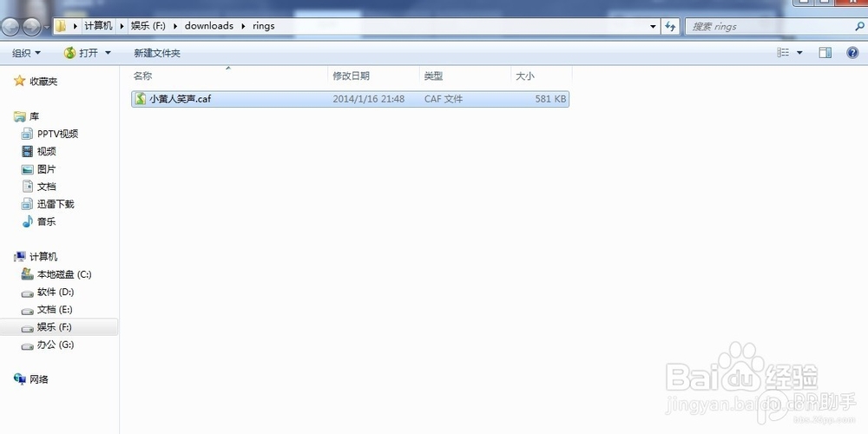This screenshot has width=868, height=434.
Task: Click the Back navigation arrow button
Action: point(11,26)
